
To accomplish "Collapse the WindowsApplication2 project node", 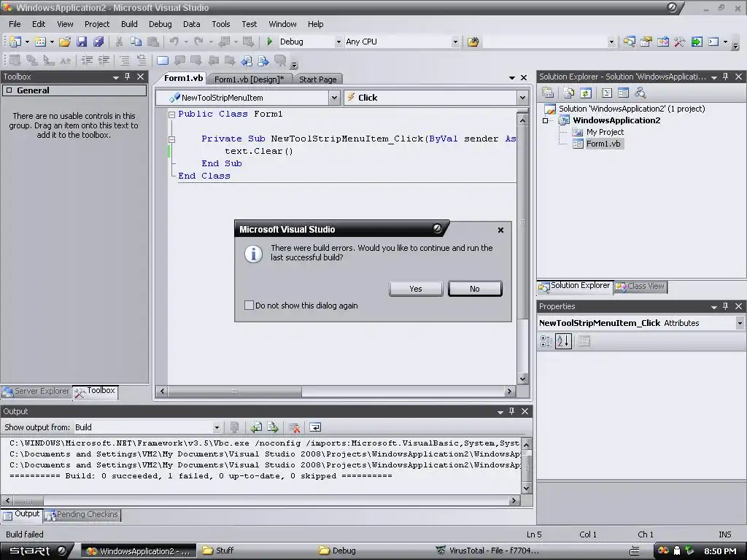I will click(546, 120).
